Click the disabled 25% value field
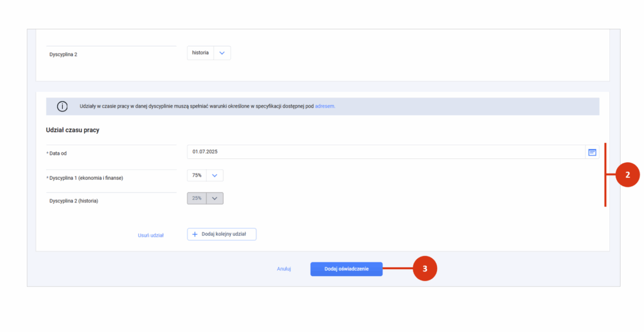 coord(197,199)
